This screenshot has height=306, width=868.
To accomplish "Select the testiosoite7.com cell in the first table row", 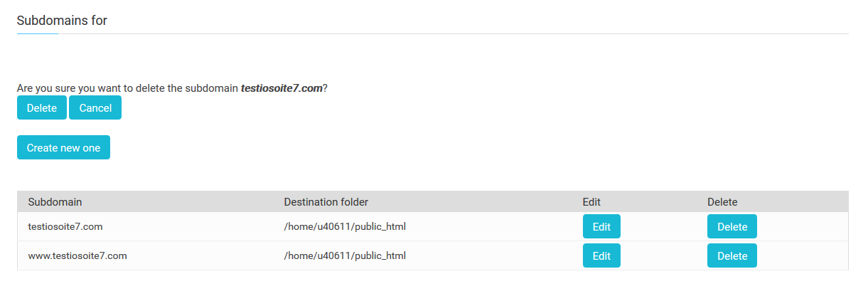I will click(x=65, y=227).
